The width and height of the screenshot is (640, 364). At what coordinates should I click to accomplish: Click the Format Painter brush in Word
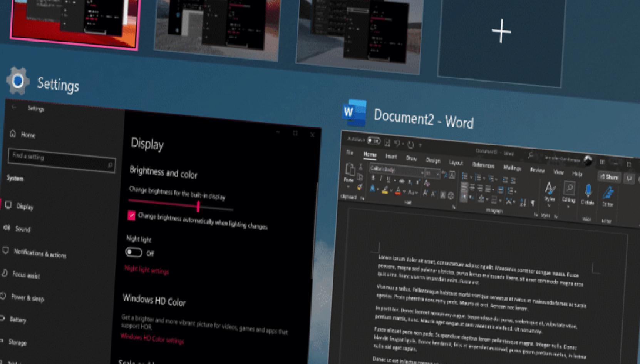pos(359,187)
